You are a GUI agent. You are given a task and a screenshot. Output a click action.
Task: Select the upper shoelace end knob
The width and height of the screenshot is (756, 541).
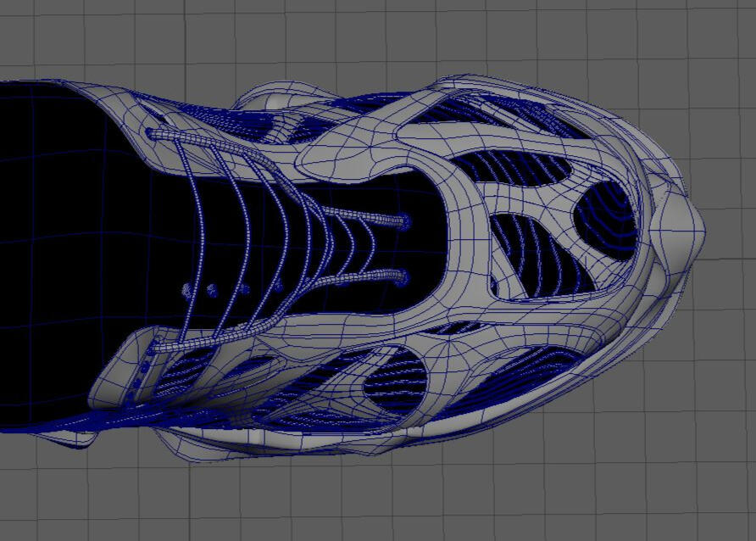pyautogui.click(x=402, y=221)
